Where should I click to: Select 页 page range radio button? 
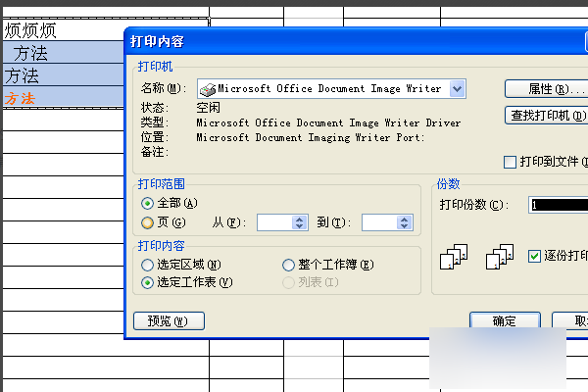(x=147, y=222)
